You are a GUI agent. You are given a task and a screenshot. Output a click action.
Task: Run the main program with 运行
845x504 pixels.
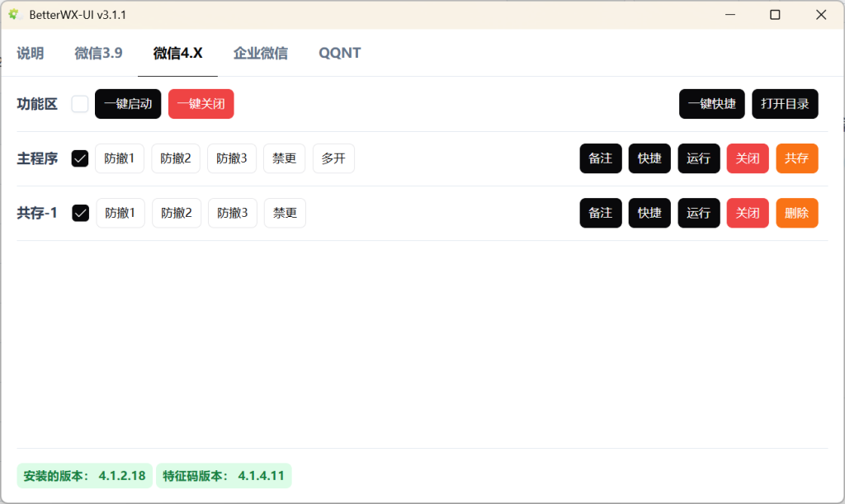[698, 158]
